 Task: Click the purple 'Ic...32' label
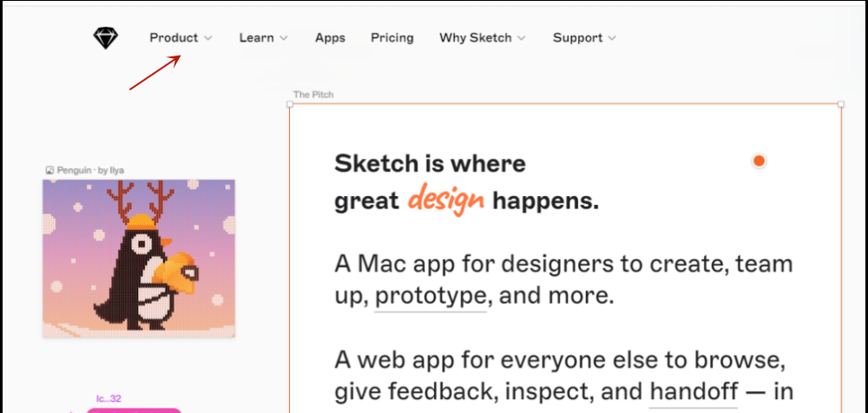(x=108, y=398)
